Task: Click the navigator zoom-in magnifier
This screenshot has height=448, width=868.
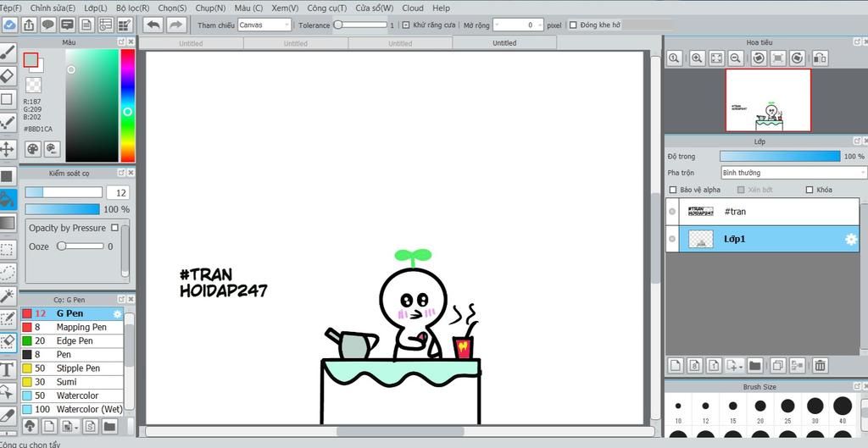Action: pos(698,58)
